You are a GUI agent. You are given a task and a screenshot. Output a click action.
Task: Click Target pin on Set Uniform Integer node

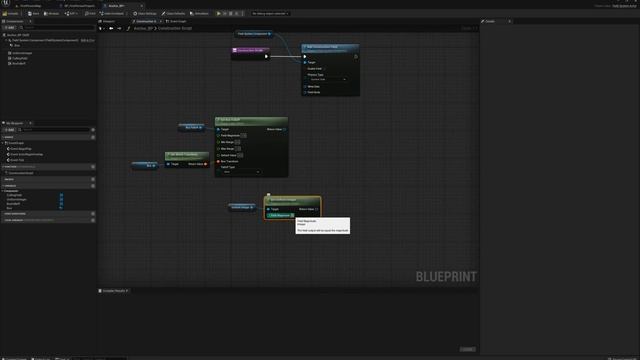tap(268, 209)
